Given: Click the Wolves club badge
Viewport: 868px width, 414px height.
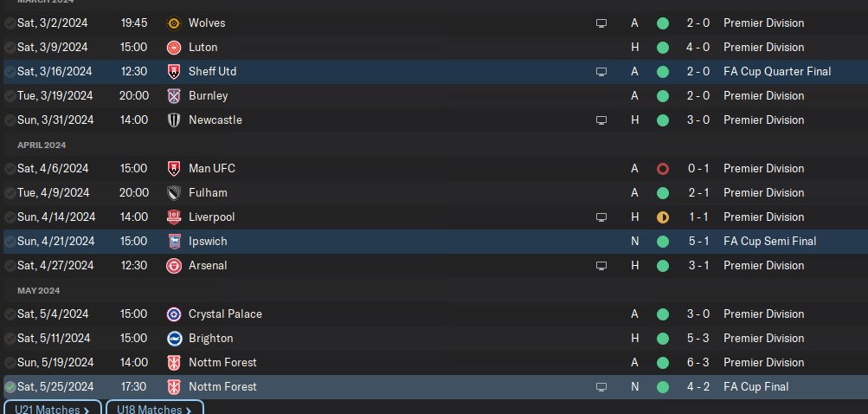Looking at the screenshot, I should [173, 23].
